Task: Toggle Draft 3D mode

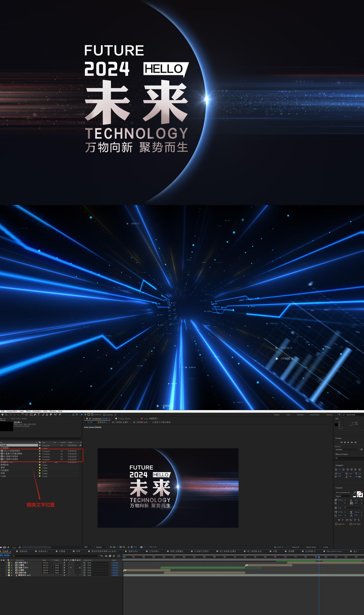Action: coord(279,547)
